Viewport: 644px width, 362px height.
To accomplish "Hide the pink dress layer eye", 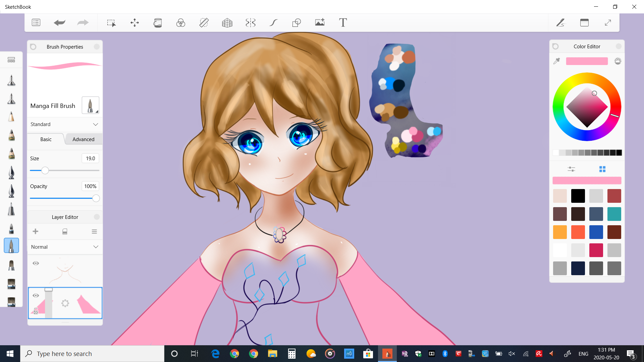I will (x=36, y=295).
